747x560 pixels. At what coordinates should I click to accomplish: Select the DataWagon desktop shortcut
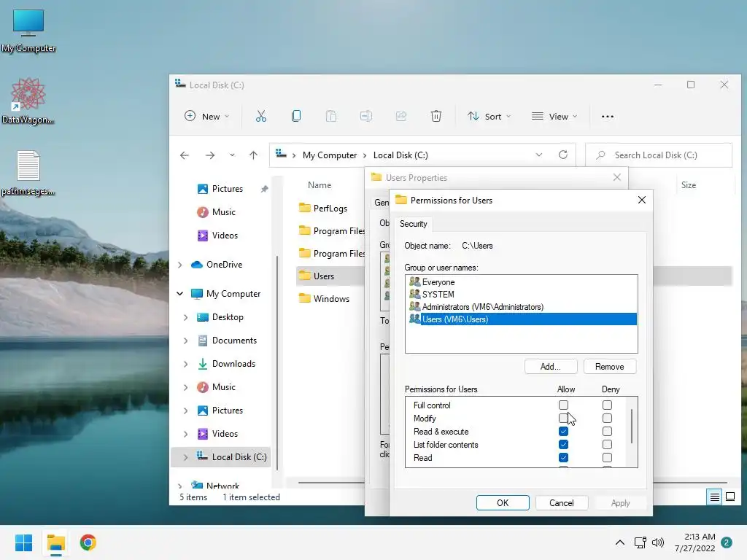pyautogui.click(x=28, y=101)
